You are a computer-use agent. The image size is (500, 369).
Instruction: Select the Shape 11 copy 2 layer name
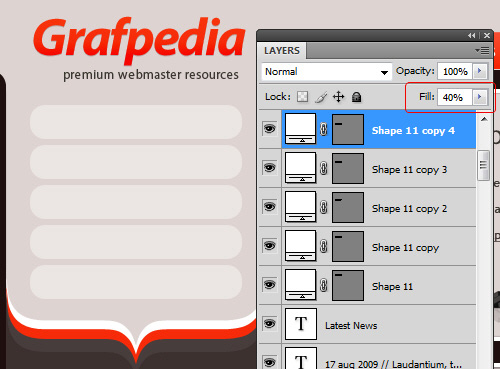409,209
